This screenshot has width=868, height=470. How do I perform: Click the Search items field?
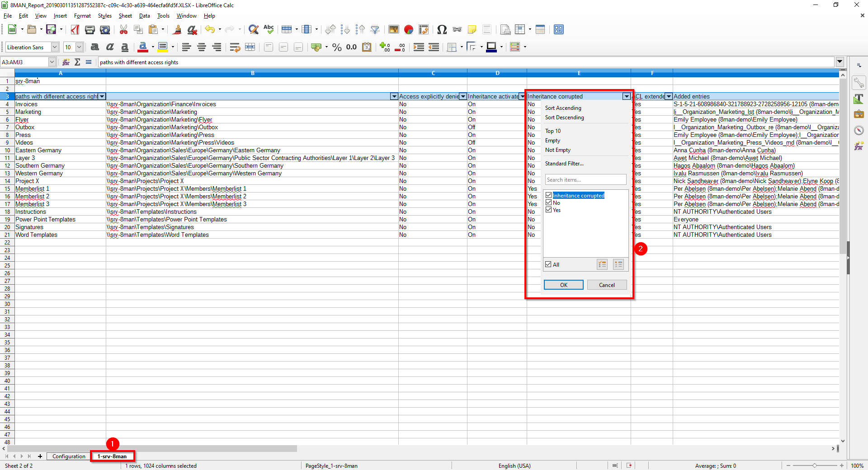(585, 180)
